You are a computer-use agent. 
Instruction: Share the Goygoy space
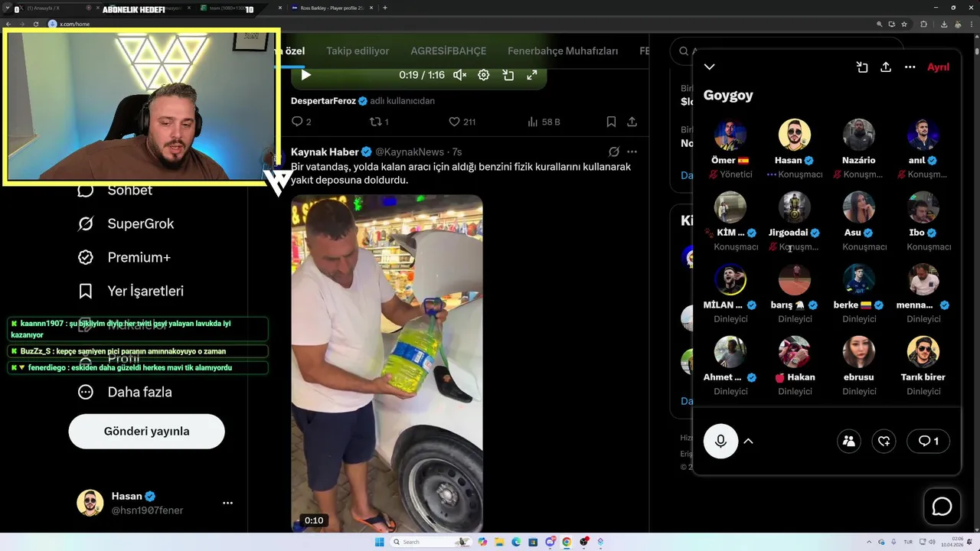tap(886, 67)
